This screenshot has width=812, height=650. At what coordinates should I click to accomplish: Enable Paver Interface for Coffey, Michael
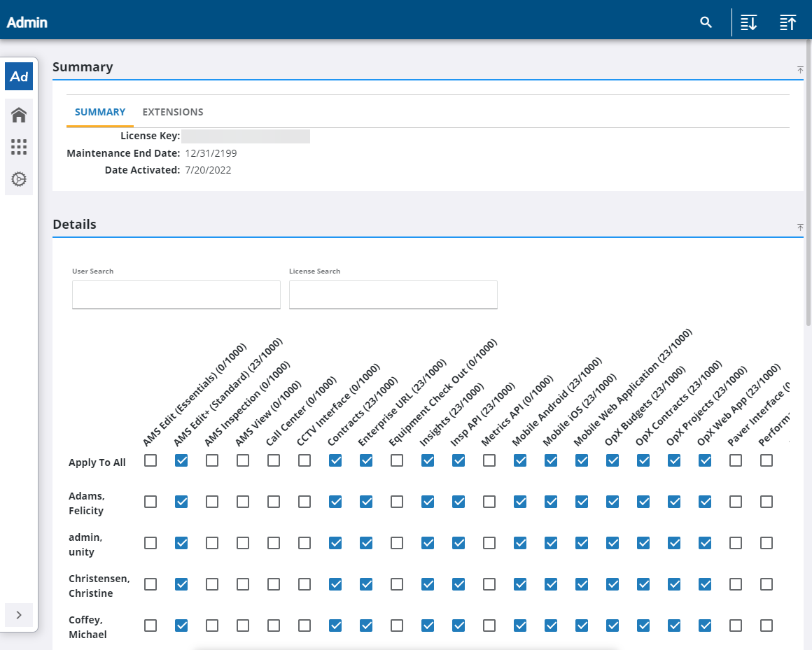(x=736, y=626)
